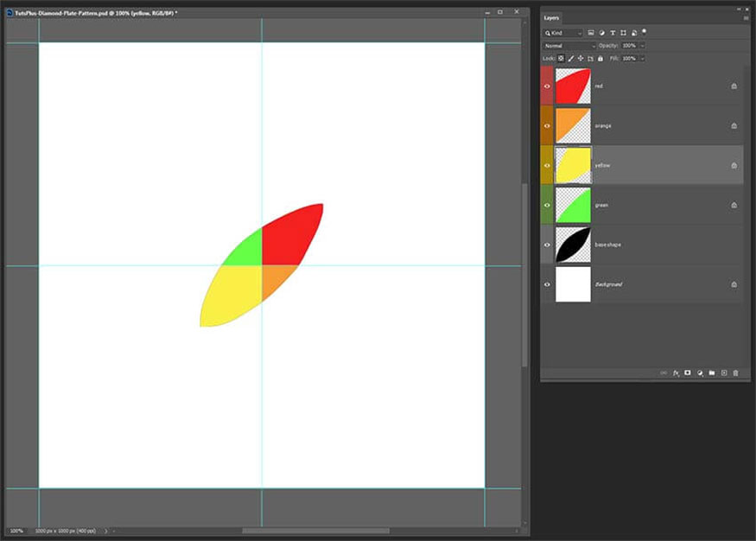Screen dimensions: 756x541
Task: Lock image pixels brush icon
Action: 571,59
